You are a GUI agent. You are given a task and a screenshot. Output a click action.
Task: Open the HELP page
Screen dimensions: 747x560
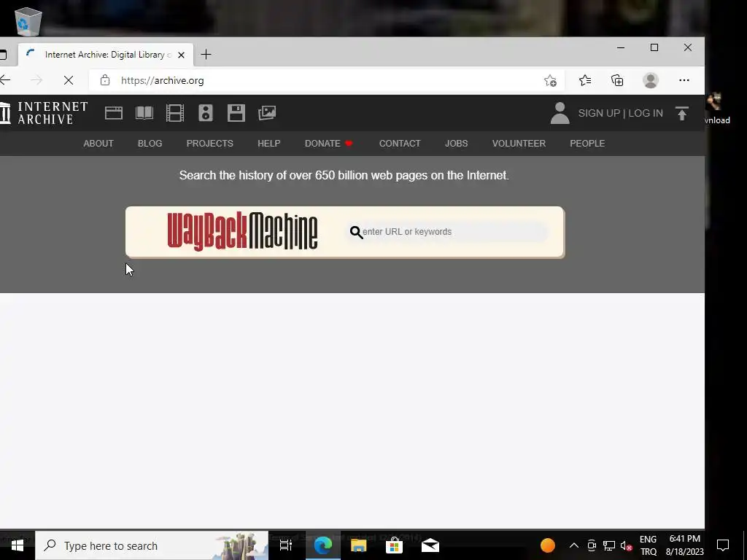(x=268, y=144)
